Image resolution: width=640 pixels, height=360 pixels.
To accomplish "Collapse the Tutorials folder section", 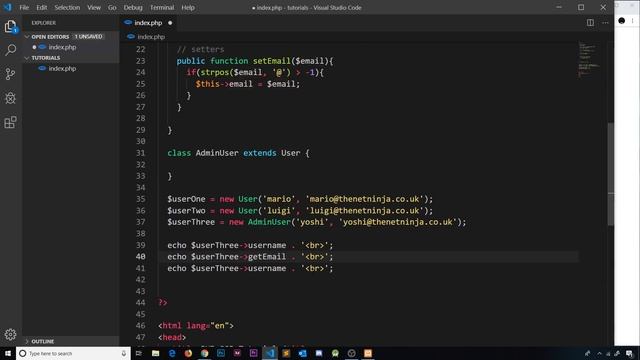I will (46, 58).
